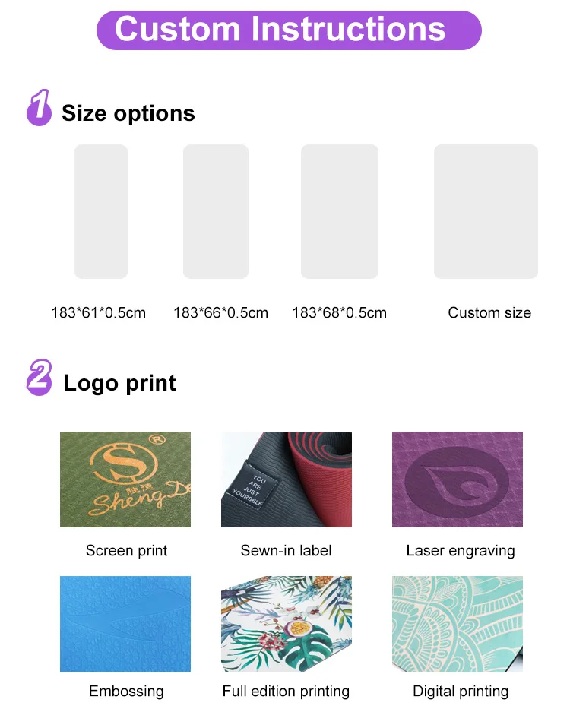Click the 183*61*0.5cm size label
The height and width of the screenshot is (728, 570).
point(99,312)
